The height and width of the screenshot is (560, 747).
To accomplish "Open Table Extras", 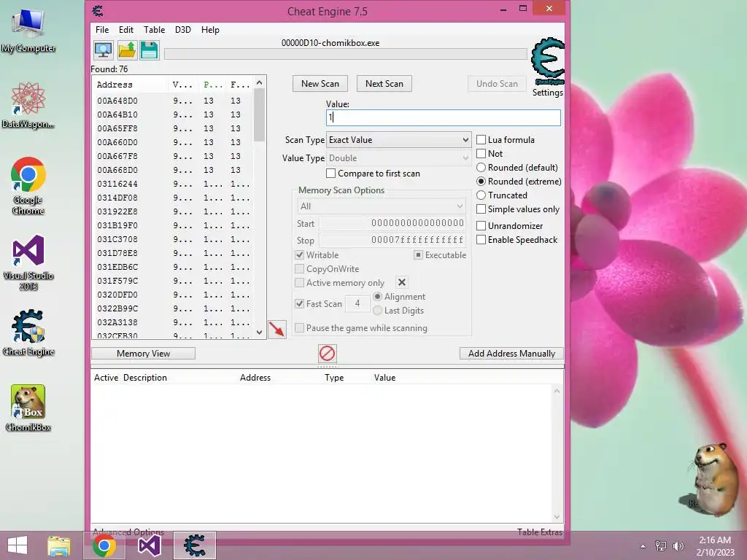I will click(540, 532).
